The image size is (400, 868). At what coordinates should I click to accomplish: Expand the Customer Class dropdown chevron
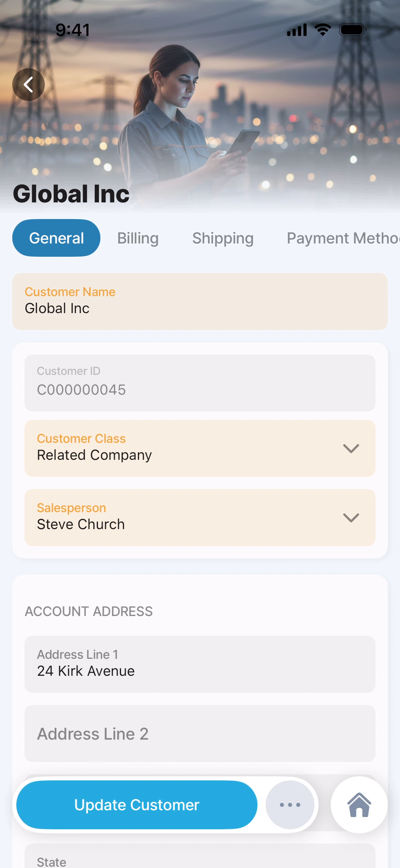pos(351,449)
